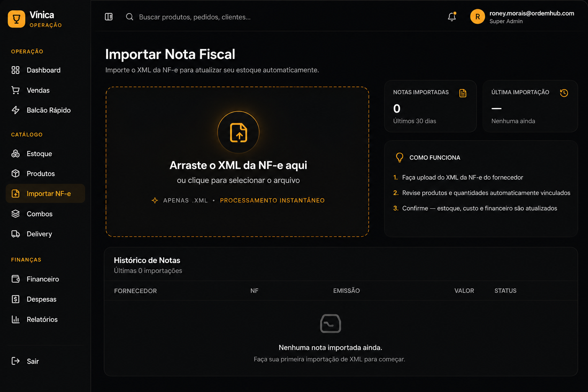Click the NF column header
588x392 pixels.
tap(254, 291)
